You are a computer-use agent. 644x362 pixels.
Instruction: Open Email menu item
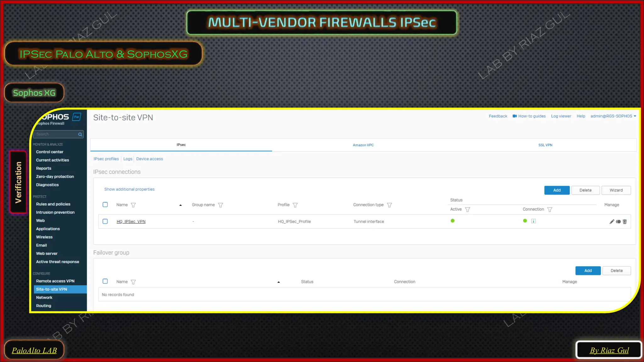tap(41, 245)
